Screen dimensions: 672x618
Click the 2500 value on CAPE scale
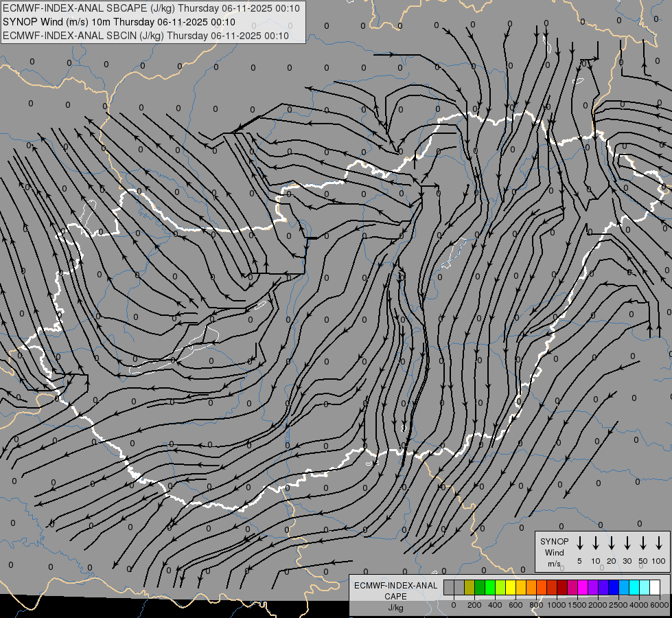(x=618, y=605)
